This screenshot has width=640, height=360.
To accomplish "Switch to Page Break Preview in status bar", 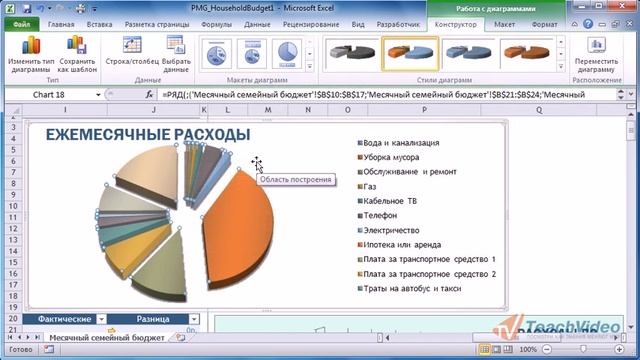I will (508, 349).
